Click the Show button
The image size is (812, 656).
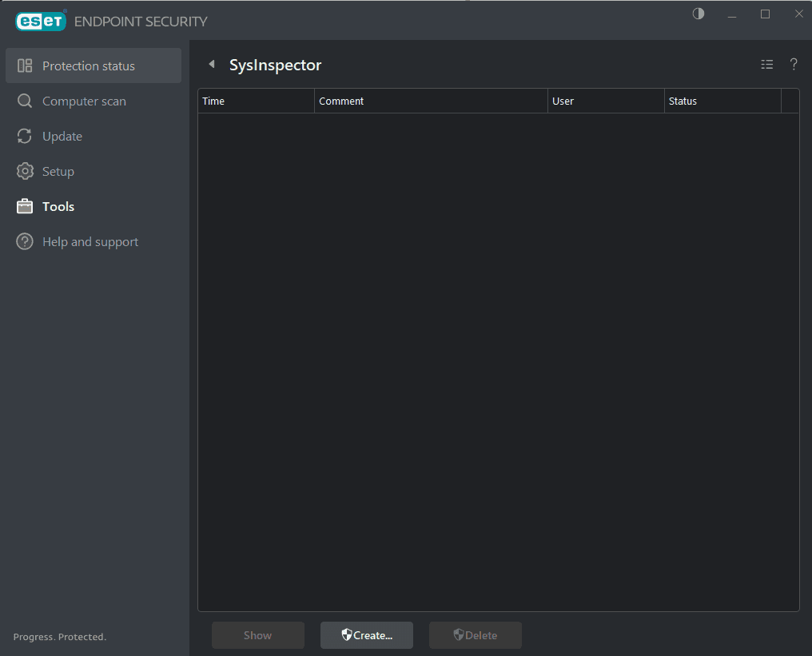click(x=258, y=635)
